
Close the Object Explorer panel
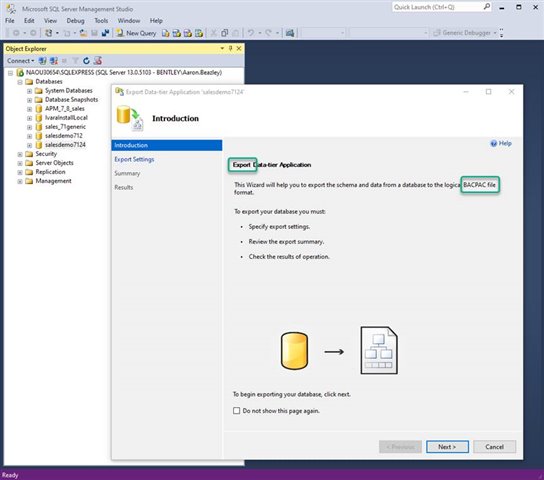(x=239, y=49)
